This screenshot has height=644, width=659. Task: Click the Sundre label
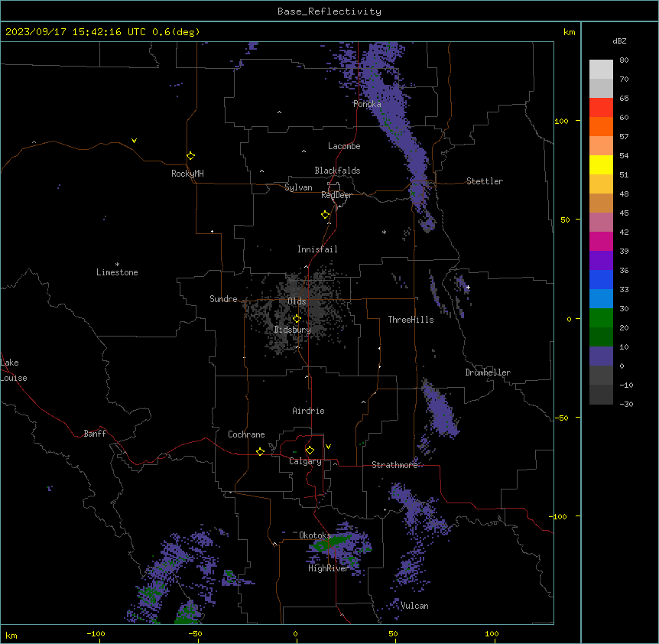223,299
